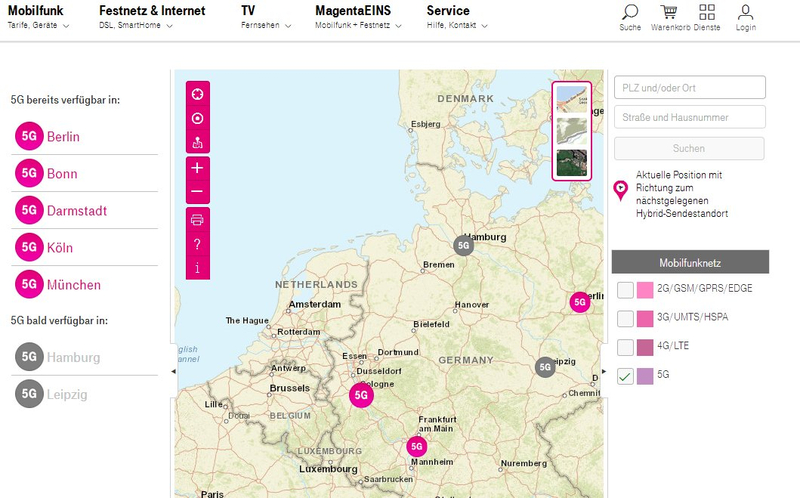Open the Service navigation item
This screenshot has width=800, height=498.
(x=448, y=10)
